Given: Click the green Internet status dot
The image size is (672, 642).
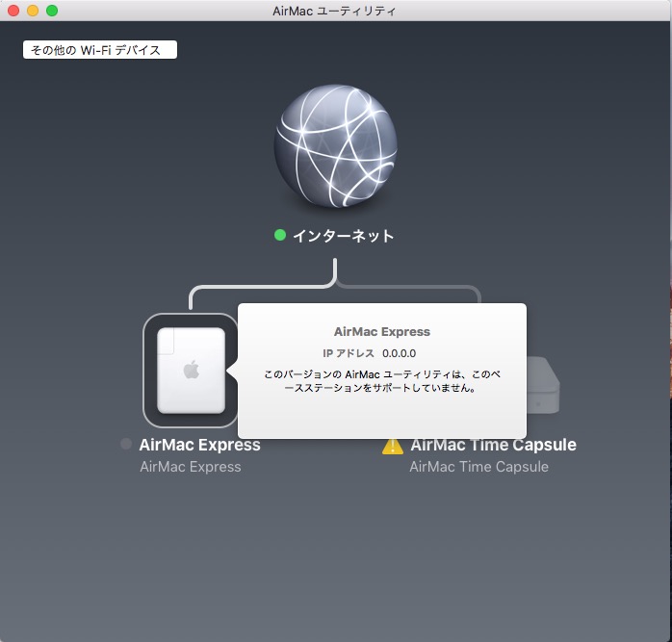Looking at the screenshot, I should (280, 235).
